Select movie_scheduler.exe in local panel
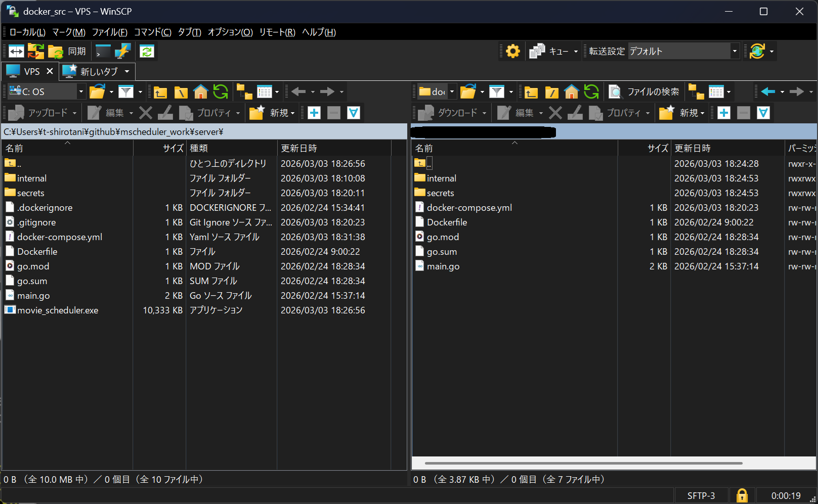Screen dimensions: 818x504 (x=58, y=310)
